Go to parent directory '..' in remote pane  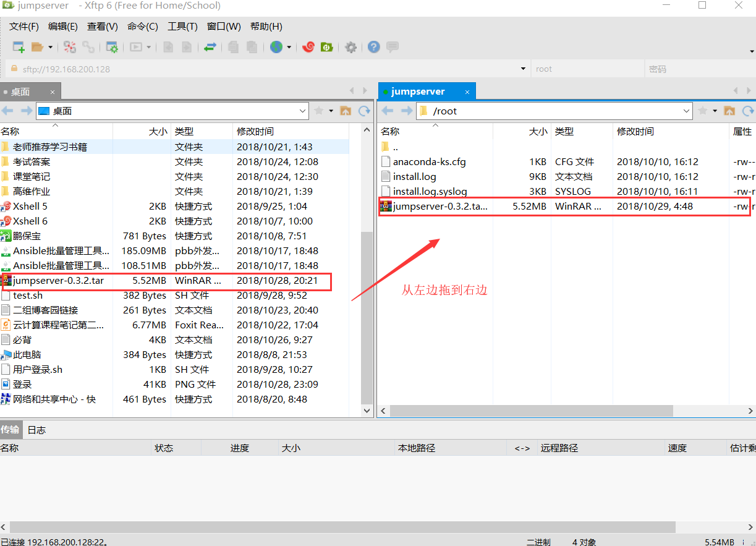[567, 147]
